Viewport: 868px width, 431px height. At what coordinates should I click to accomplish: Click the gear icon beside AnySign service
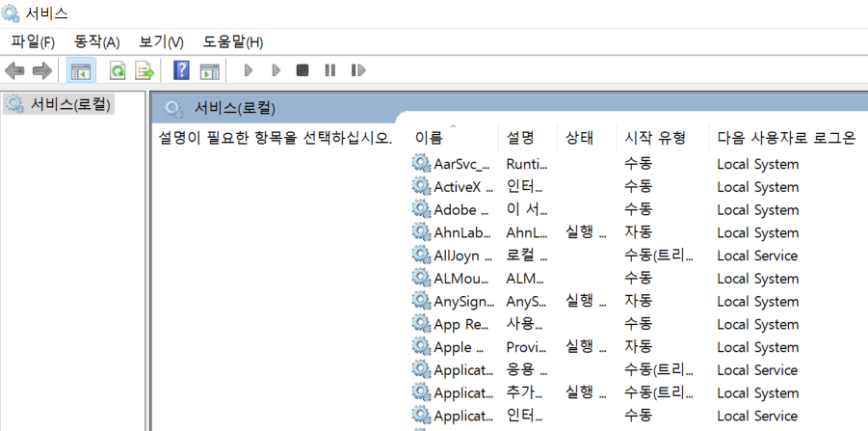(421, 301)
